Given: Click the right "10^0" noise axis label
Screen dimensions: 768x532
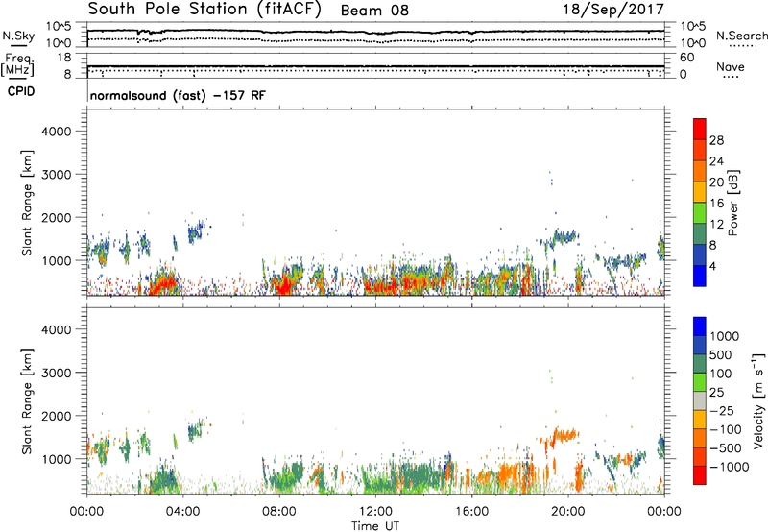Looking at the screenshot, I should click(x=693, y=43).
